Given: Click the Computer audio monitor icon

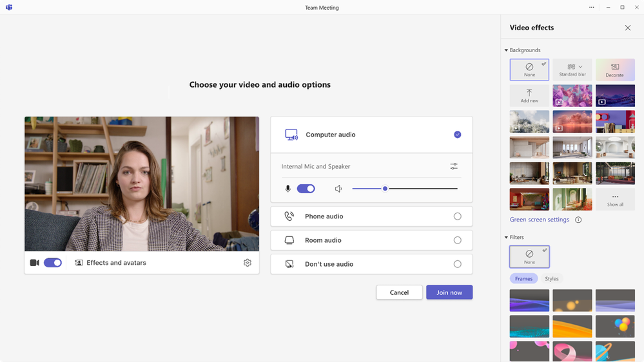Looking at the screenshot, I should point(291,135).
